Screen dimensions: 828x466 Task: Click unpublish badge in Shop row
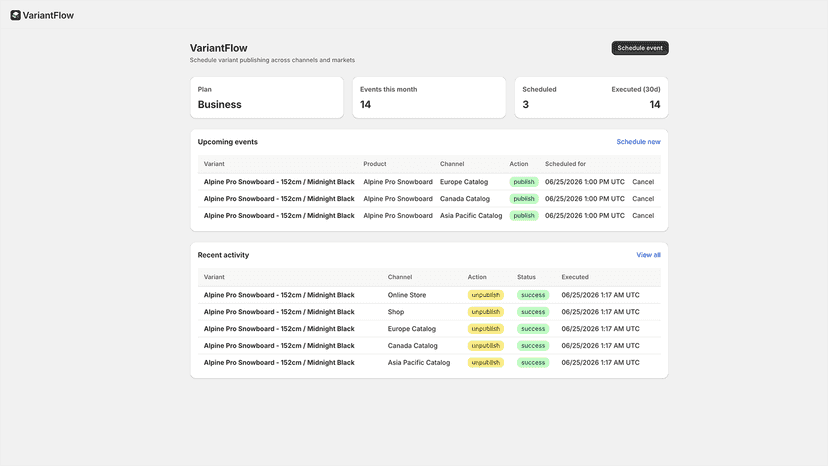click(486, 312)
